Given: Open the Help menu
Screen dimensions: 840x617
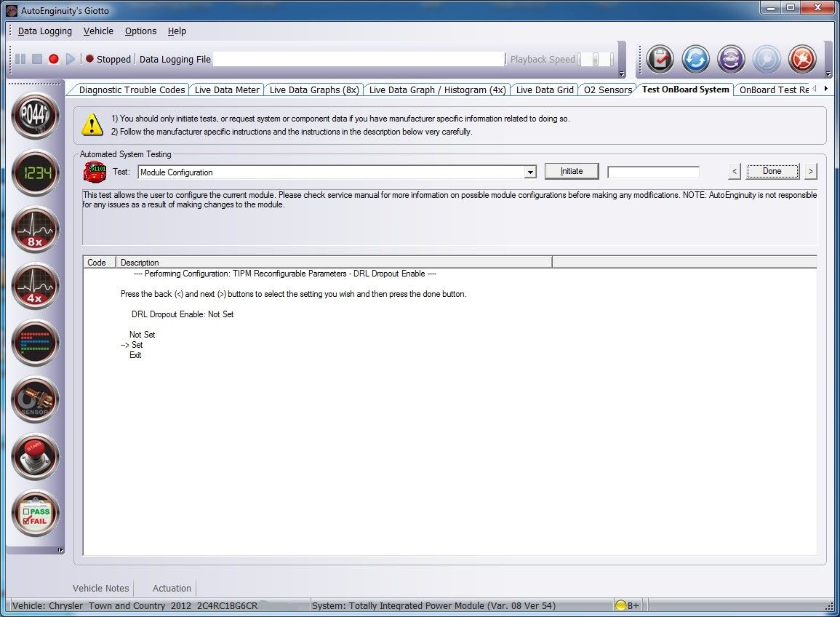Looking at the screenshot, I should [177, 31].
